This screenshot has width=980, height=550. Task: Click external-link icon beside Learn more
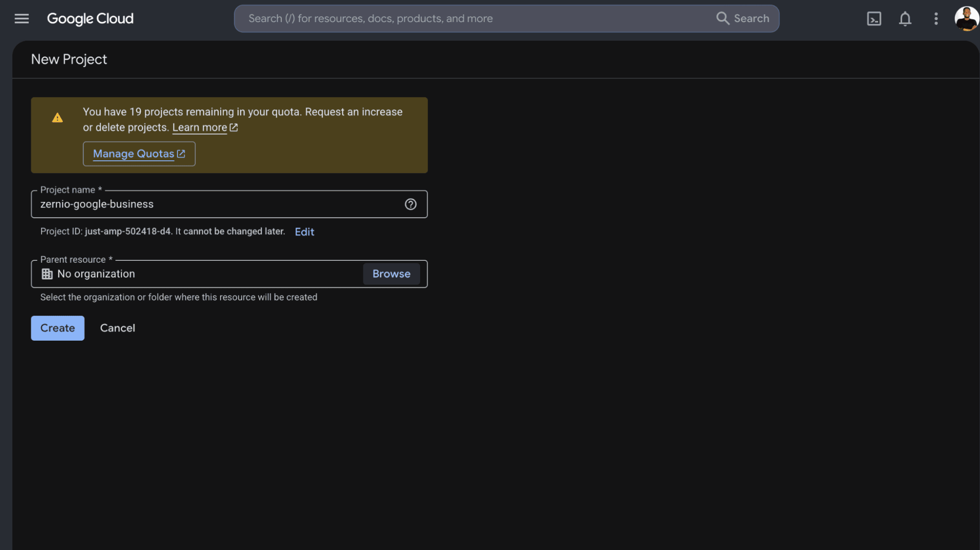tap(234, 127)
